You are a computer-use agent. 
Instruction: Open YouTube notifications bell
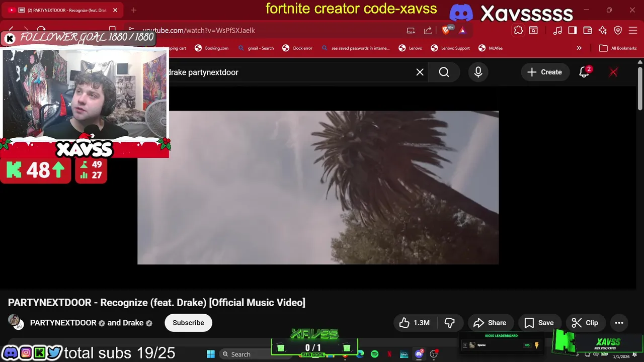(x=584, y=72)
